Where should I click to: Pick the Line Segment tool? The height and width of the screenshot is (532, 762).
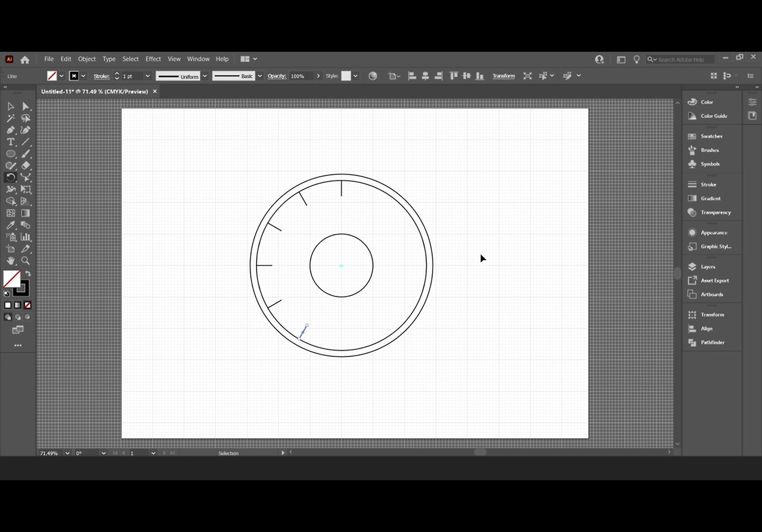(26, 142)
